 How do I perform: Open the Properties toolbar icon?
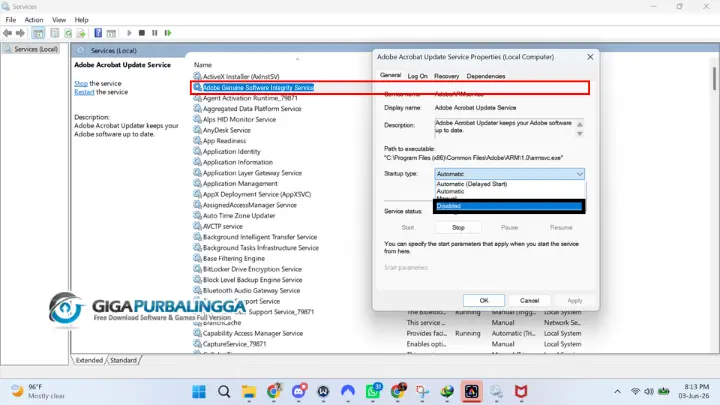[55, 33]
